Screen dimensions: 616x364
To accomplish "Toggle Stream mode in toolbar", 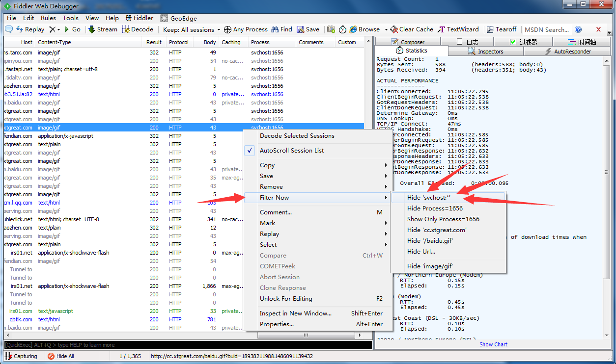I will pos(103,29).
